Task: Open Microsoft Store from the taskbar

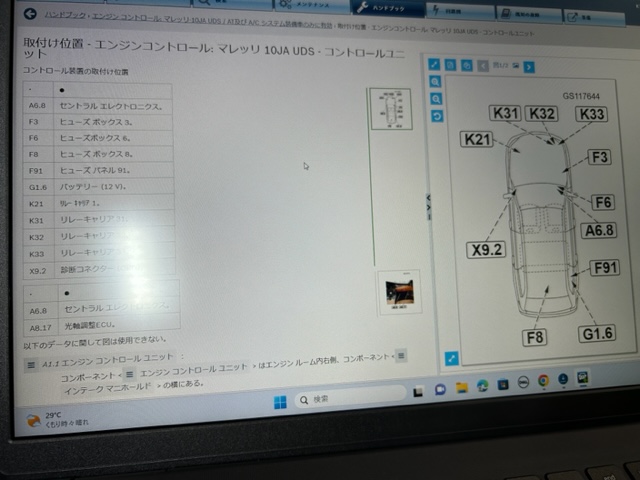Action: pos(503,384)
